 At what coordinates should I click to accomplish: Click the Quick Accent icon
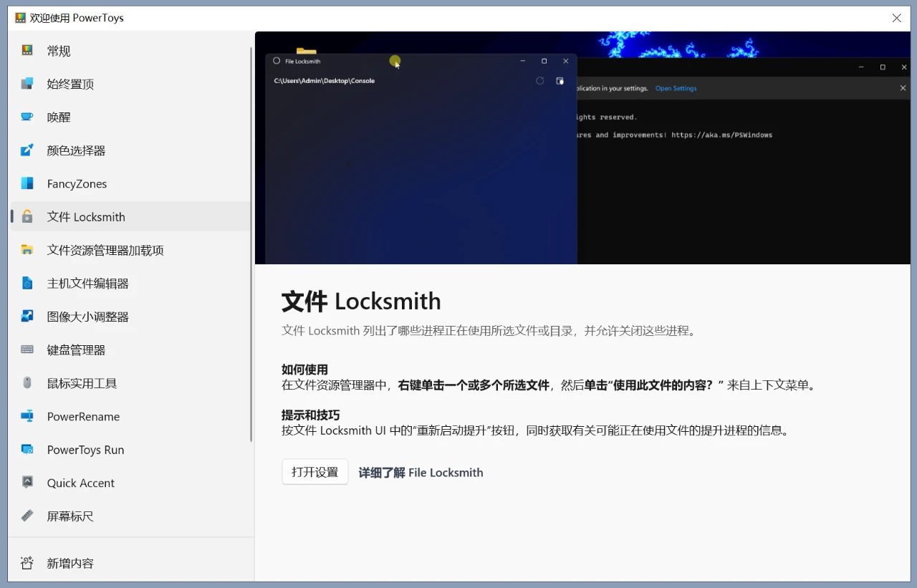pyautogui.click(x=27, y=482)
